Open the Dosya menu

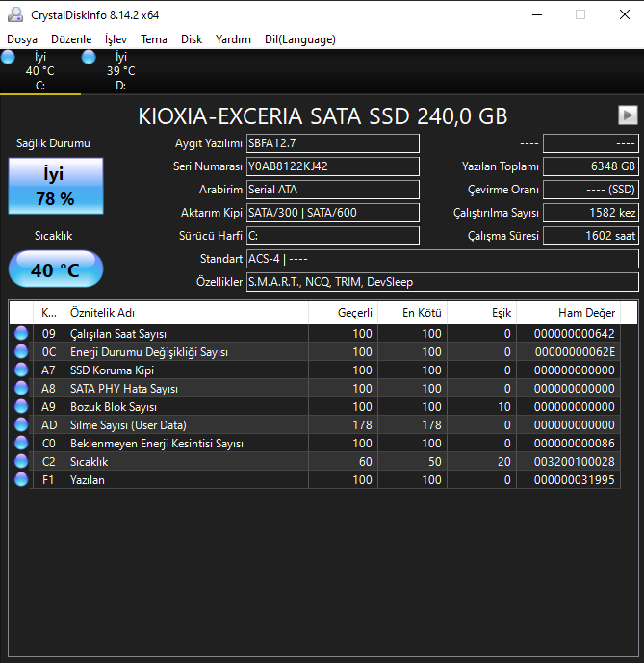click(x=22, y=39)
